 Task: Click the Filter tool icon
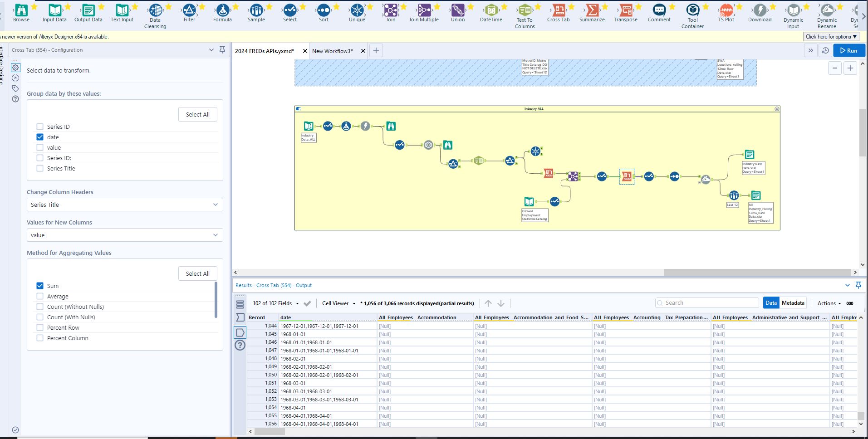189,11
